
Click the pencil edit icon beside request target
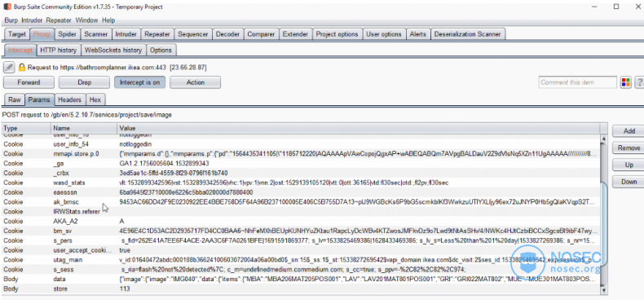tap(9, 67)
